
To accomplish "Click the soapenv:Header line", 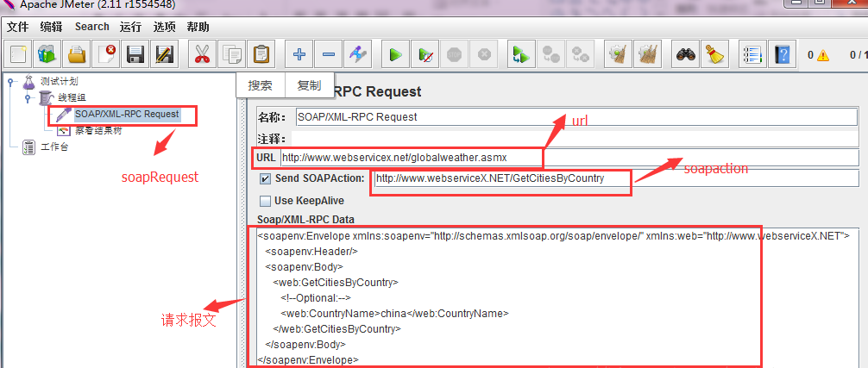I will (311, 252).
